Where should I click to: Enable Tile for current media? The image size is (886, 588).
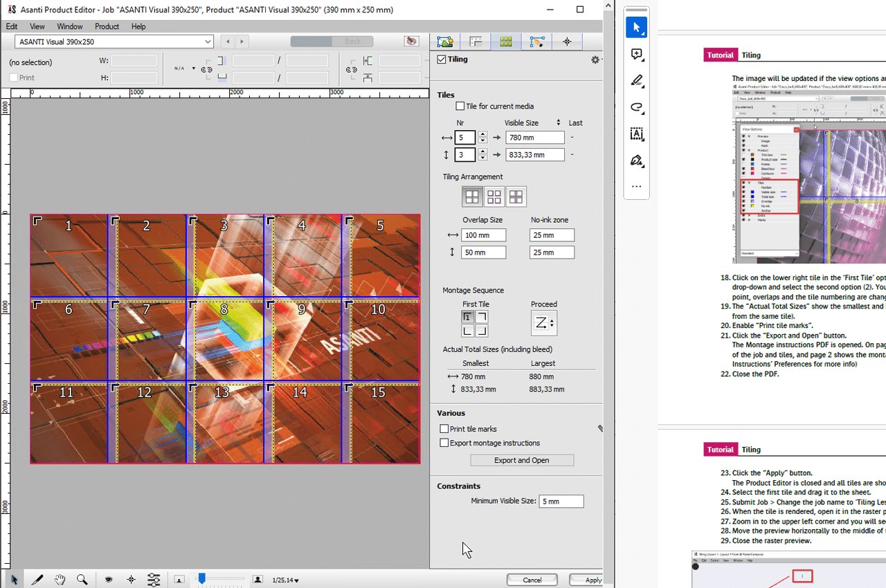tap(461, 105)
